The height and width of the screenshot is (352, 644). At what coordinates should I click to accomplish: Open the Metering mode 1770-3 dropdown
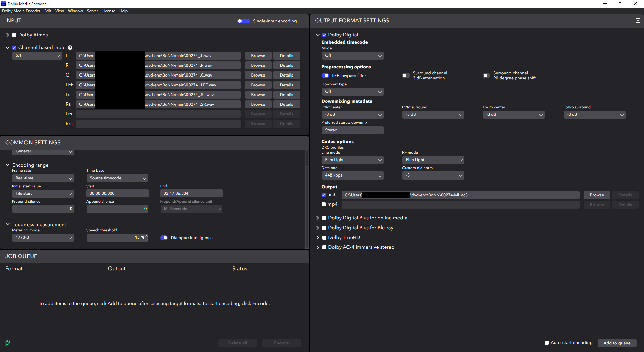43,238
